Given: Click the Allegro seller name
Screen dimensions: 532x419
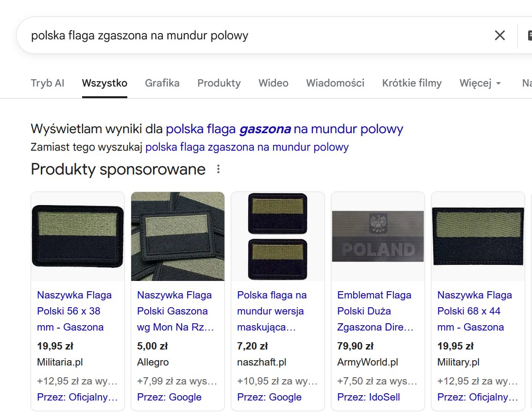Looking at the screenshot, I should click(153, 362).
